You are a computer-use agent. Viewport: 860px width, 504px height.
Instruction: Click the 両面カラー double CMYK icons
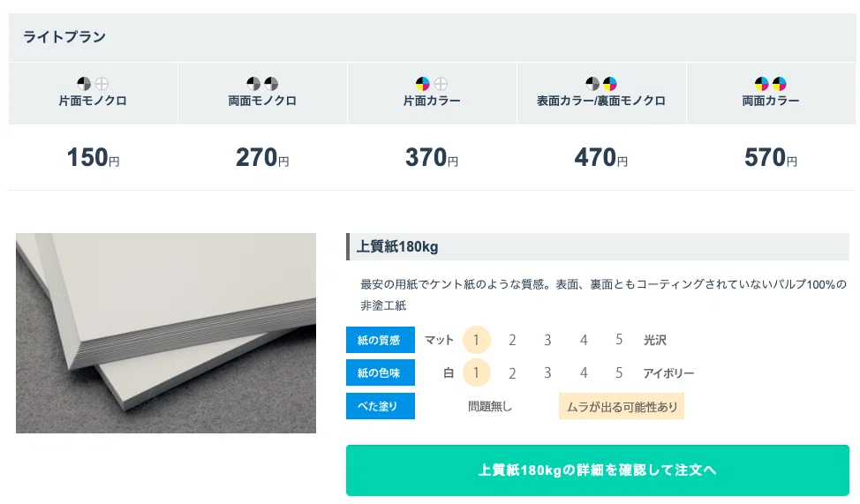(771, 84)
